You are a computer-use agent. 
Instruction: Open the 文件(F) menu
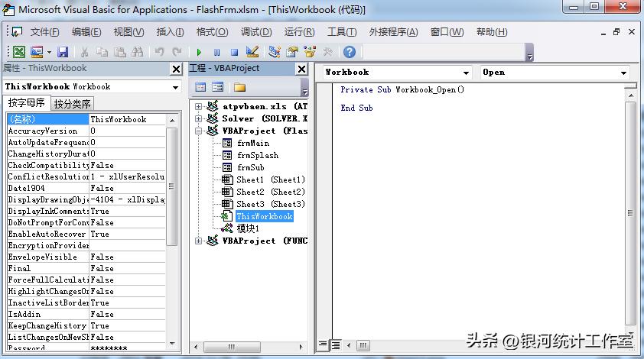point(45,32)
